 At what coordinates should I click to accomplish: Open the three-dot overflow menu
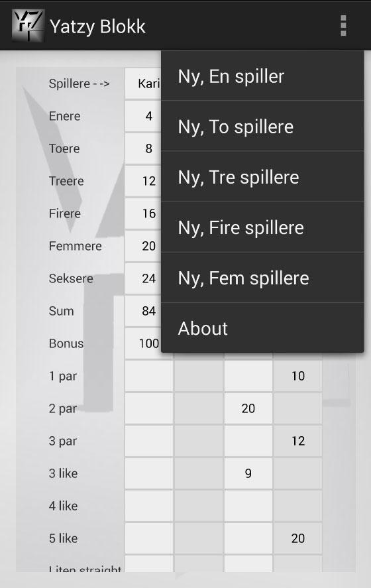coord(343,25)
